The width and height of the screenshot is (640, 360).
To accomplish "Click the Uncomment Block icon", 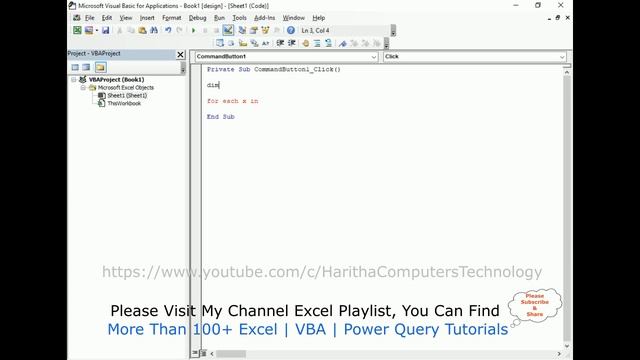I will click(328, 43).
